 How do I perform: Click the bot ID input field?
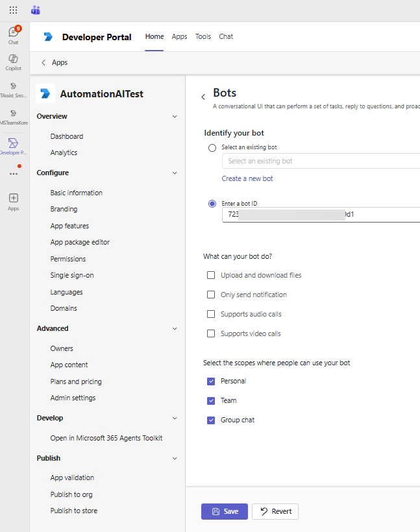tap(321, 214)
